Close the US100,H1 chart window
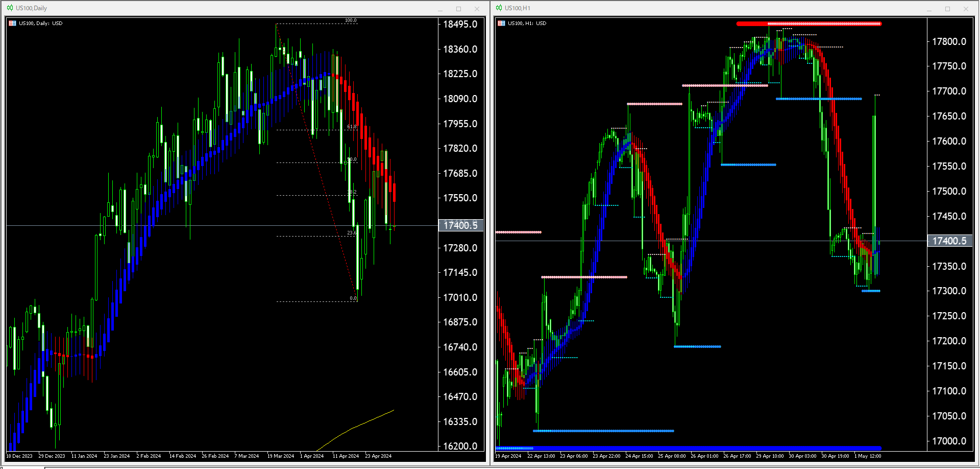This screenshot has height=469, width=980. tap(966, 9)
